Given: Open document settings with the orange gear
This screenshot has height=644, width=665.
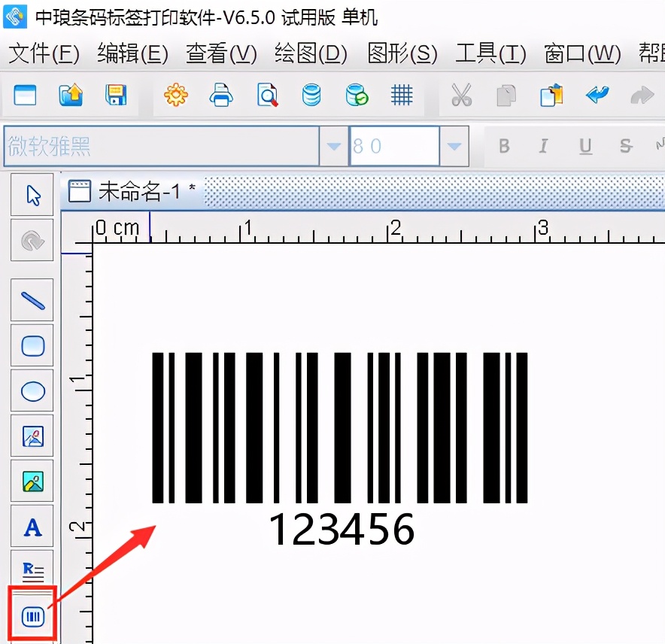Looking at the screenshot, I should (x=176, y=95).
